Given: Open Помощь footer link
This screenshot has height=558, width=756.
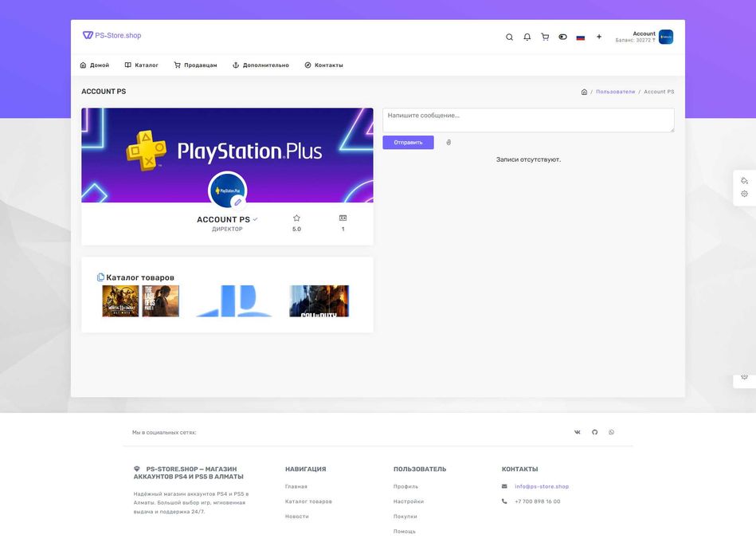Looking at the screenshot, I should [x=405, y=532].
